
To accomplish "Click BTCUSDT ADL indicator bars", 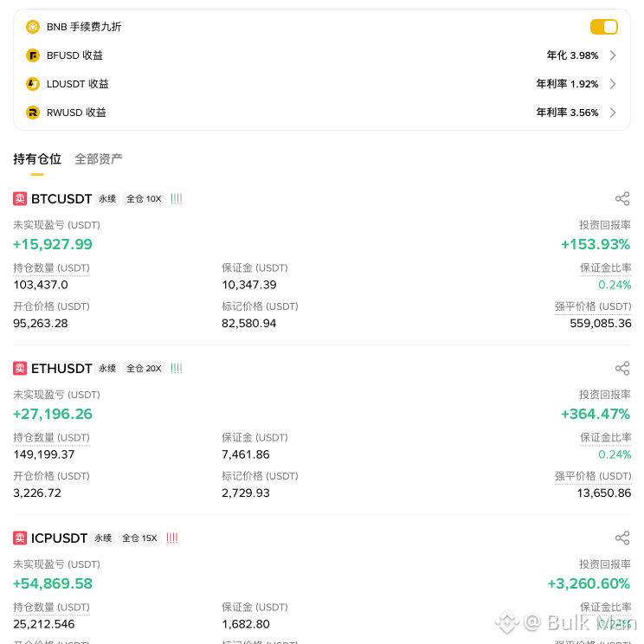I will [177, 199].
